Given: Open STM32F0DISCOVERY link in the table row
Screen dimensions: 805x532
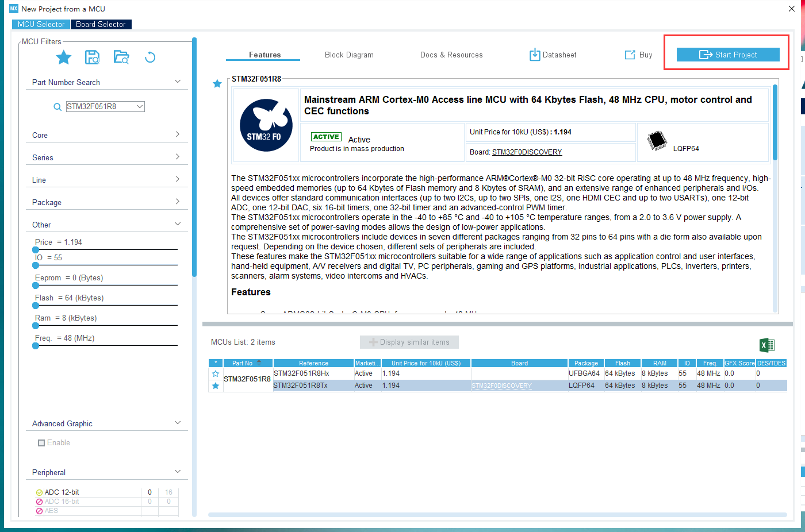Looking at the screenshot, I should click(501, 386).
